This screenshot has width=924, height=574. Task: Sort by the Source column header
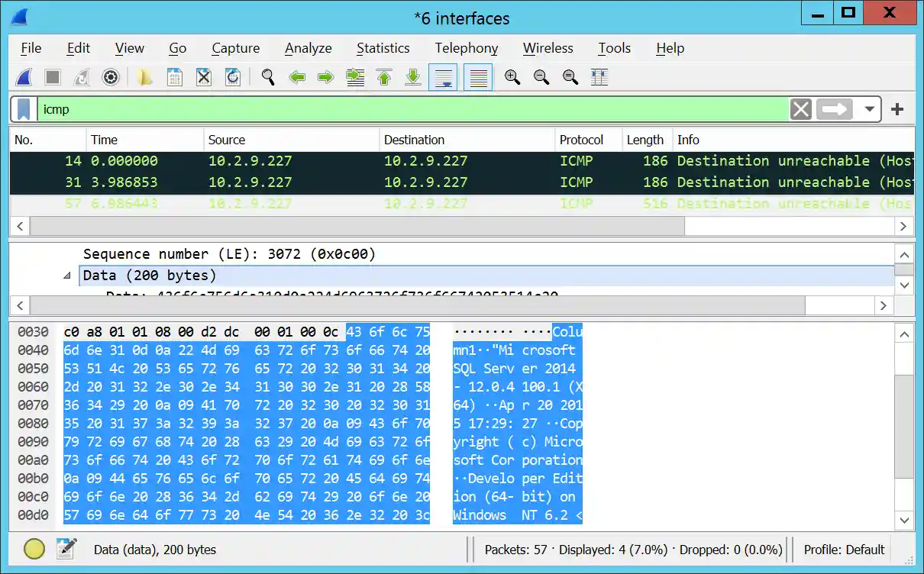291,140
